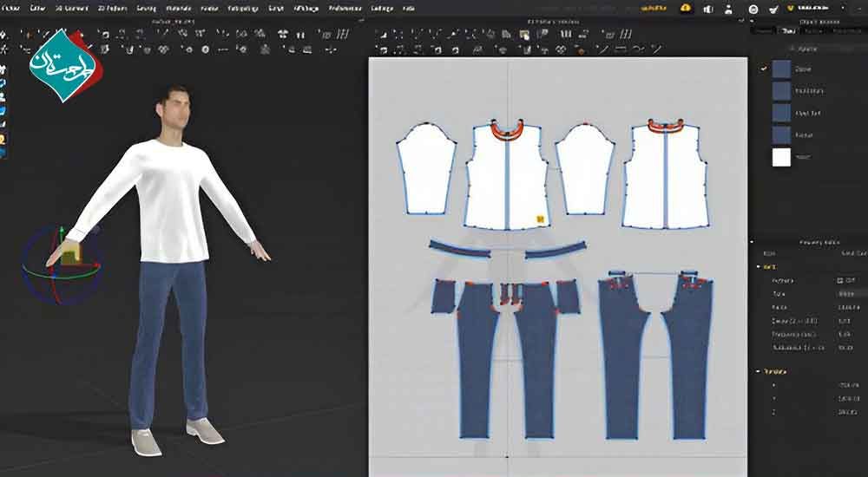Open the File menu
The height and width of the screenshot is (477, 868).
10,9
